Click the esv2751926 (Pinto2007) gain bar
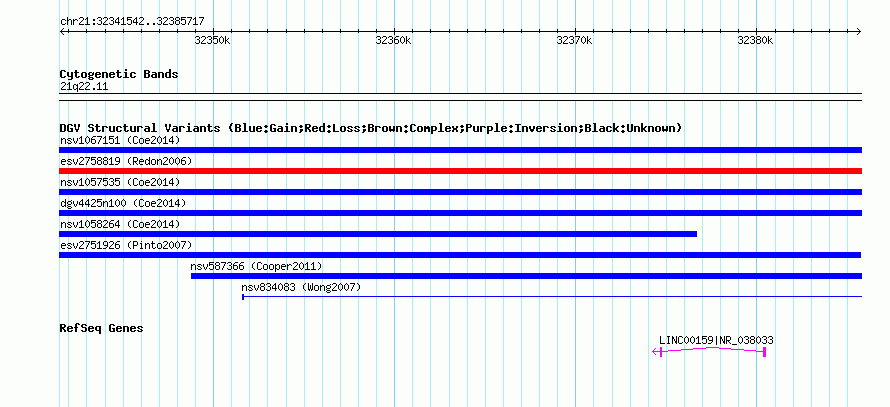Screen dimensions: 890x407 [460, 255]
